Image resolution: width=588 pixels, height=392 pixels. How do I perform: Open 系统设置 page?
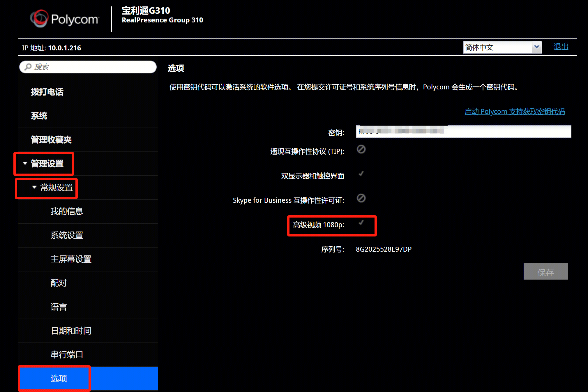tap(88, 235)
